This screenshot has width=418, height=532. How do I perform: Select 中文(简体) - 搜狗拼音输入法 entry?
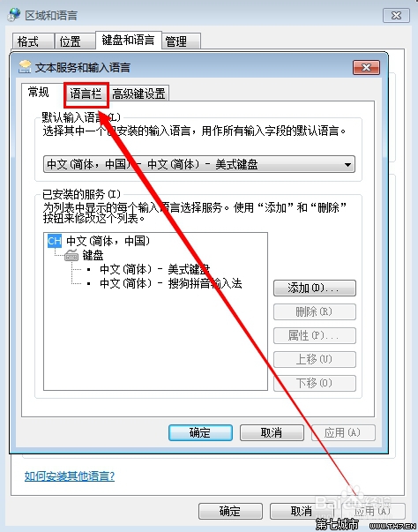coord(171,283)
